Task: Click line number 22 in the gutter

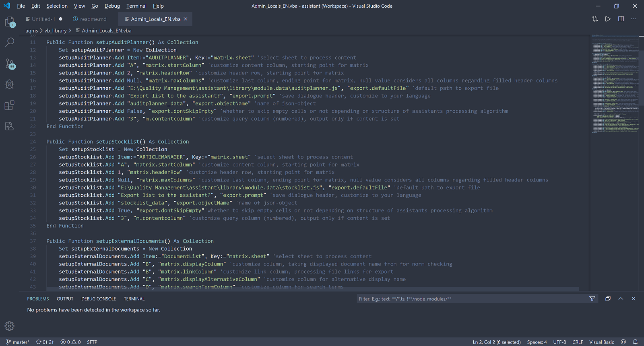Action: (33, 126)
